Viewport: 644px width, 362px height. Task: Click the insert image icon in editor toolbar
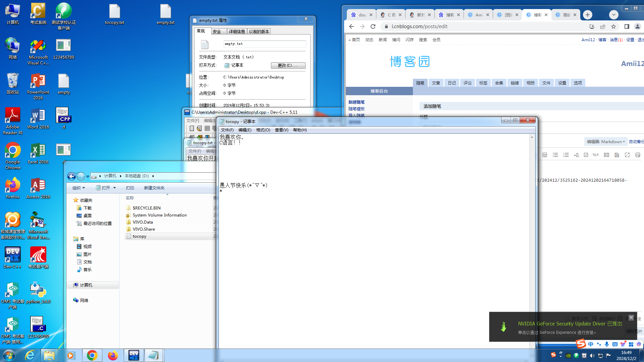(x=638, y=155)
